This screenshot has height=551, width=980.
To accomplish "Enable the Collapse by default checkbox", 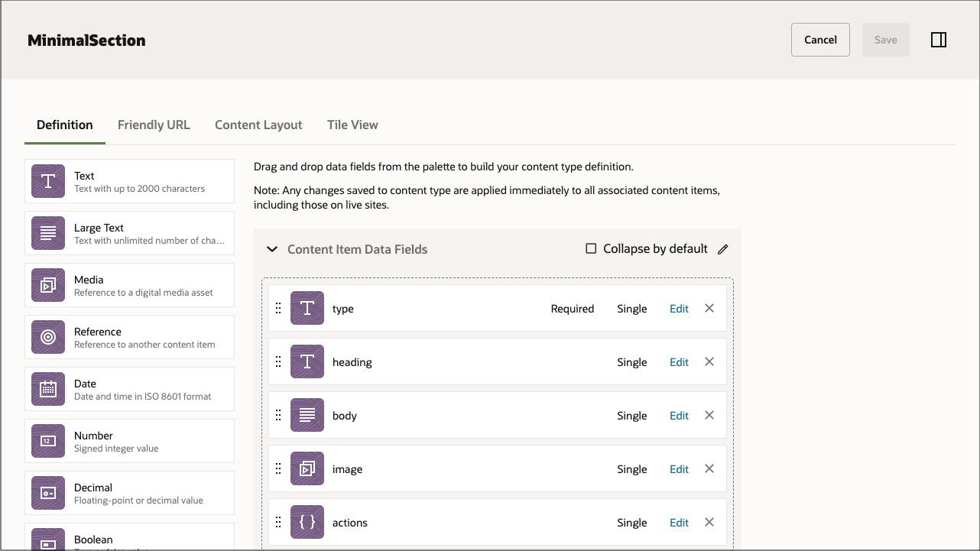I will pyautogui.click(x=591, y=249).
